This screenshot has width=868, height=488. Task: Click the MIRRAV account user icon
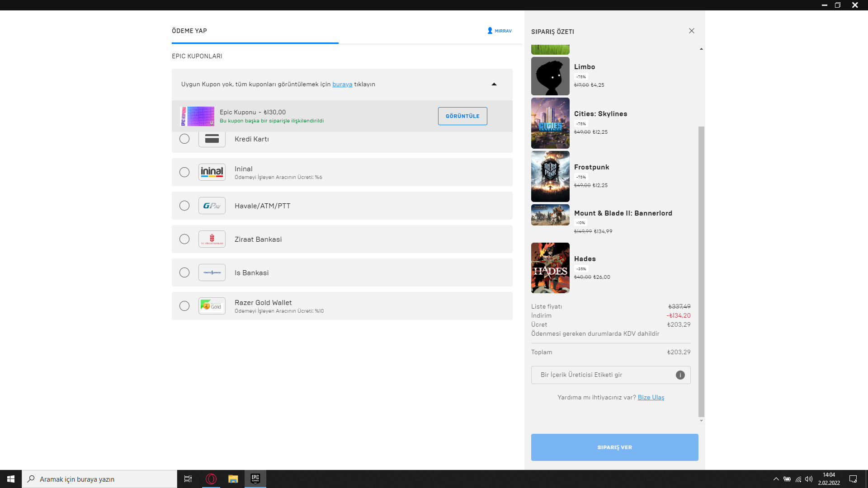490,31
